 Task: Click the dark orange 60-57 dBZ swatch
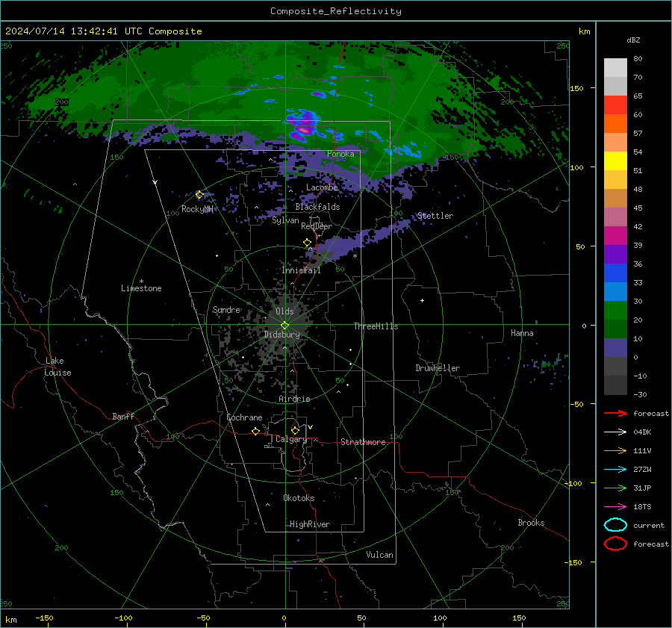tap(615, 123)
